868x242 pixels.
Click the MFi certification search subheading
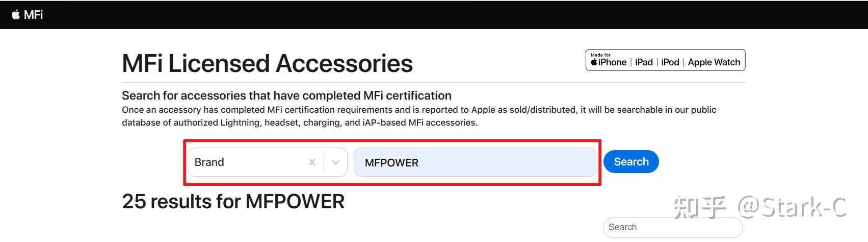[x=286, y=95]
